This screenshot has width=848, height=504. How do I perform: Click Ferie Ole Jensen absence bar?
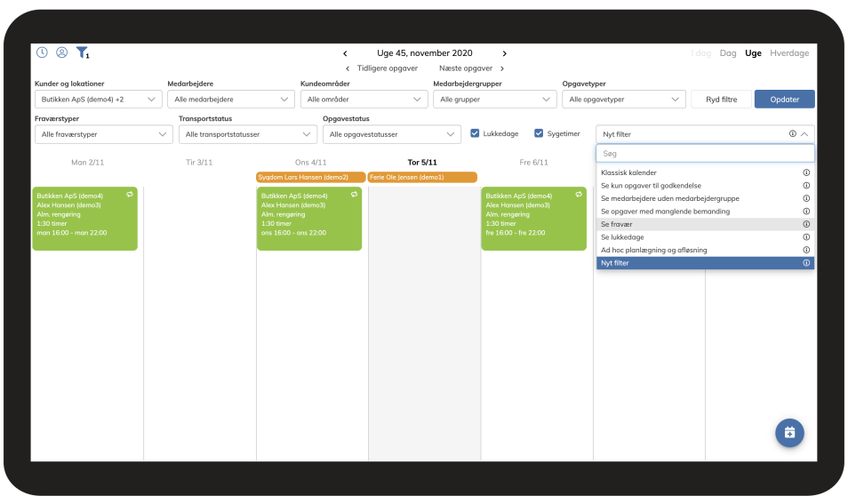coord(422,178)
